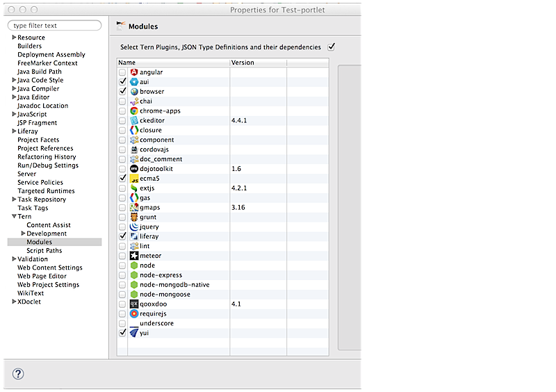The height and width of the screenshot is (392, 556).
Task: Click the qooxdoo module icon
Action: point(134,304)
